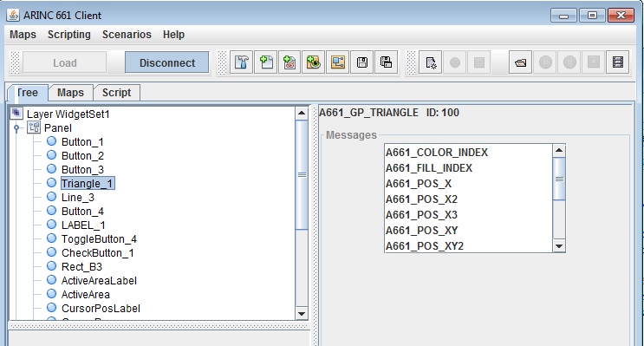
Task: Collapse the Panel tree node handle
Action: point(16,128)
